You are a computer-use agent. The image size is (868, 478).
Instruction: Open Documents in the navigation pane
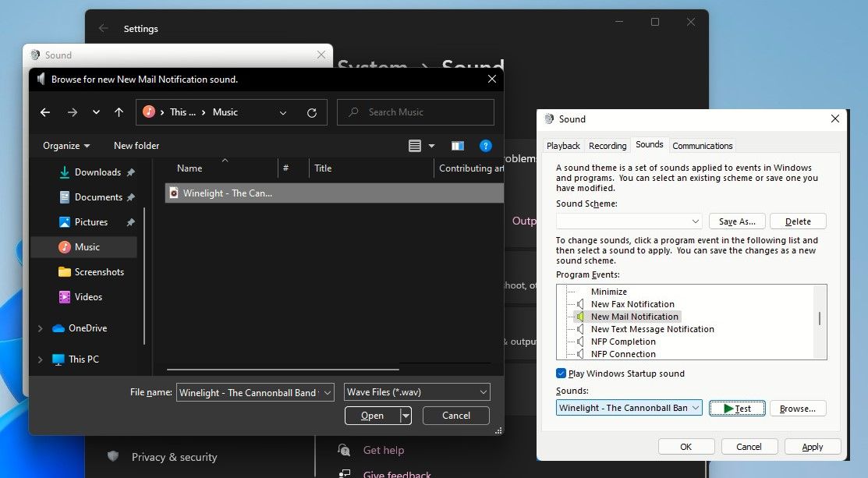pos(97,197)
